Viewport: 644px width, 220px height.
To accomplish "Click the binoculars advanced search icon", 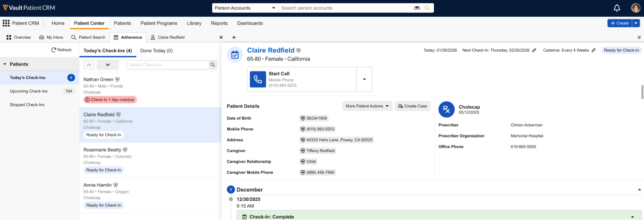I will (417, 8).
